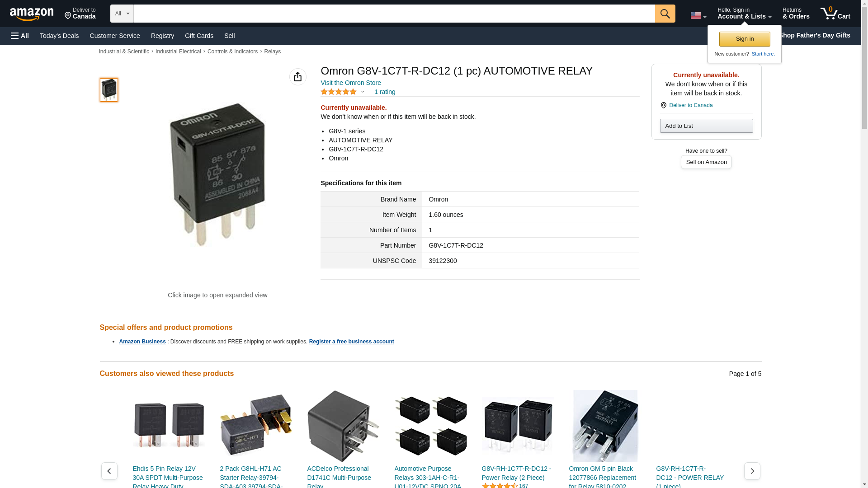Click the search input field

394,14
